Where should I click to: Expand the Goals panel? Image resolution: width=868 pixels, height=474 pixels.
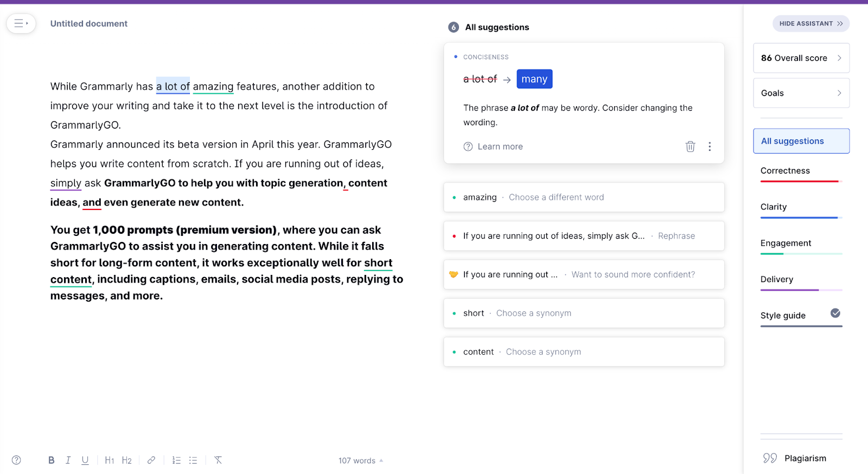(801, 93)
